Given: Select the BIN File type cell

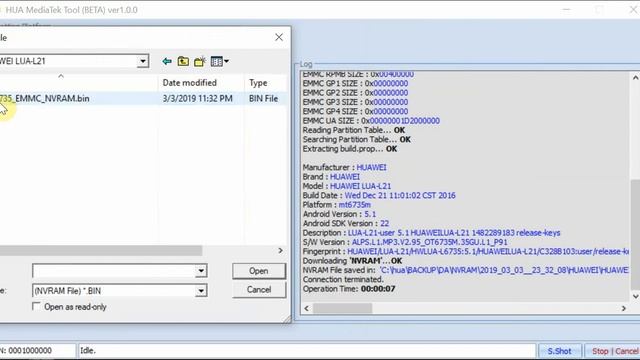Looking at the screenshot, I should 263,98.
